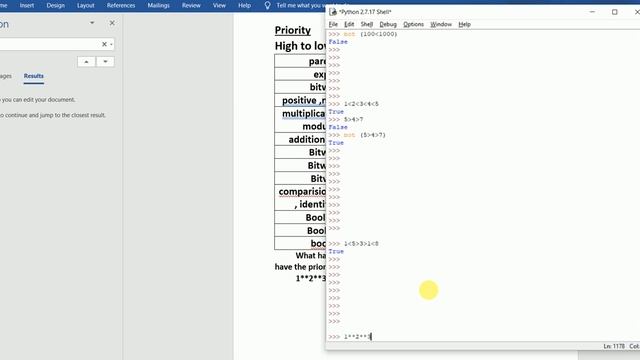Open the View ribbon tab in Word

point(219,5)
